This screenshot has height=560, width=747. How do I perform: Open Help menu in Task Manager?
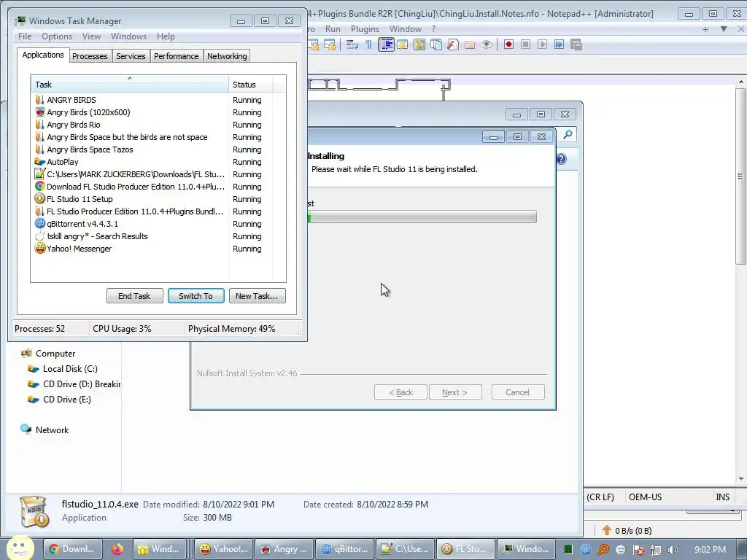pos(166,36)
